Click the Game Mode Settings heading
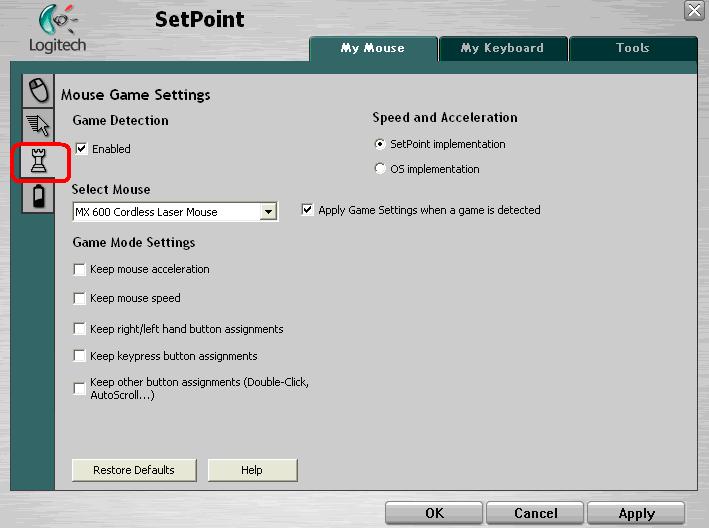This screenshot has width=709, height=528. click(x=134, y=243)
